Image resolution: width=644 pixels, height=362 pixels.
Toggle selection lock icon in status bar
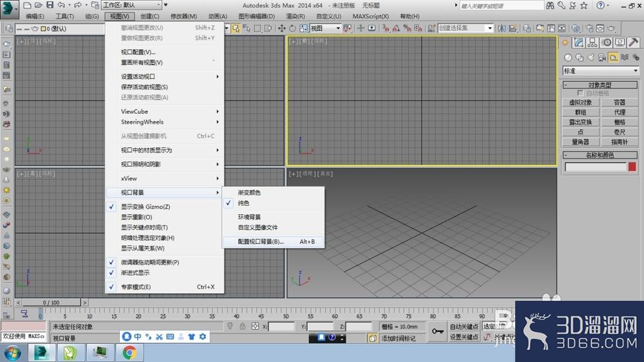tap(242, 327)
